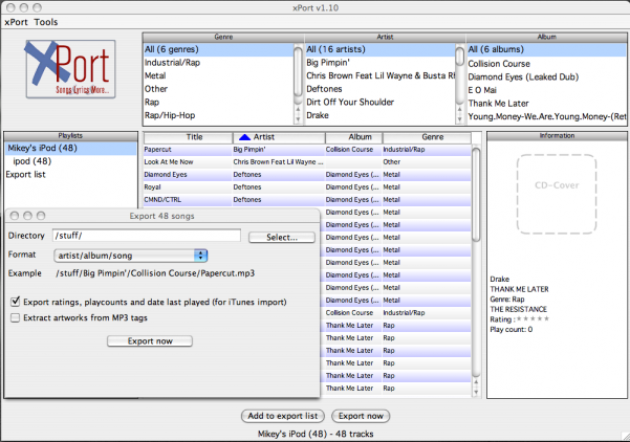Select All (6 albums)
This screenshot has width=630, height=442.
point(546,49)
